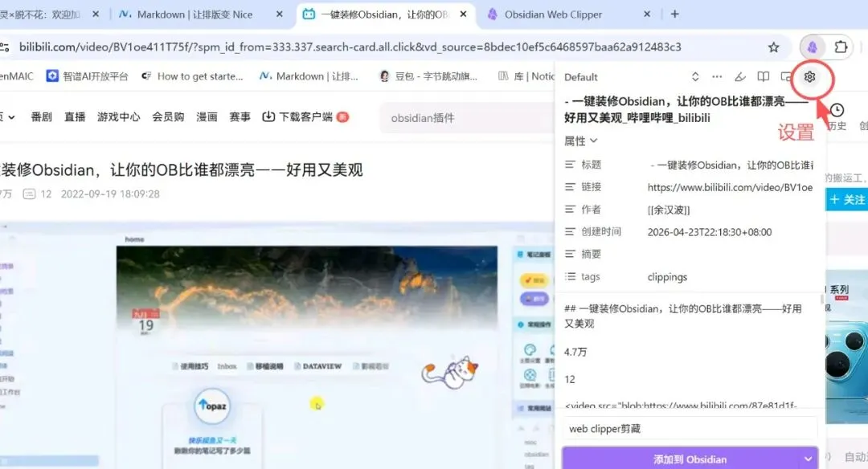Image resolution: width=868 pixels, height=469 pixels.
Task: Open 赛事 in bilibili navigation
Action: (x=240, y=116)
